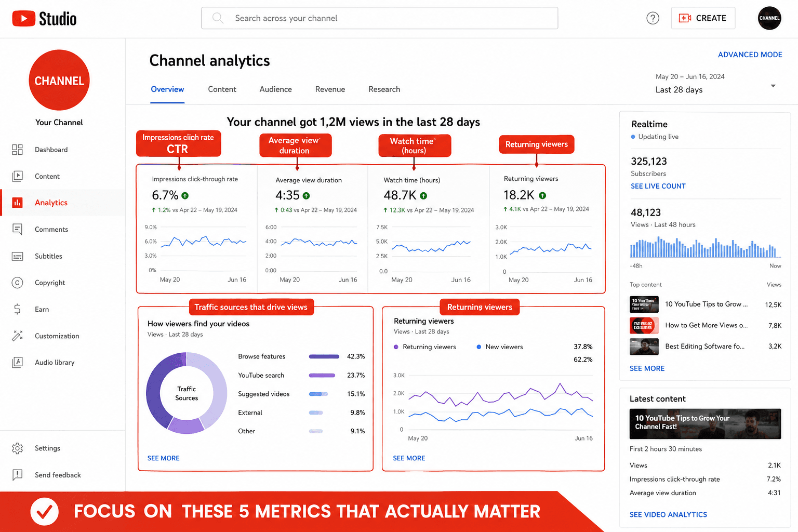
Task: Open Copyright in the sidebar
Action: tap(62, 283)
